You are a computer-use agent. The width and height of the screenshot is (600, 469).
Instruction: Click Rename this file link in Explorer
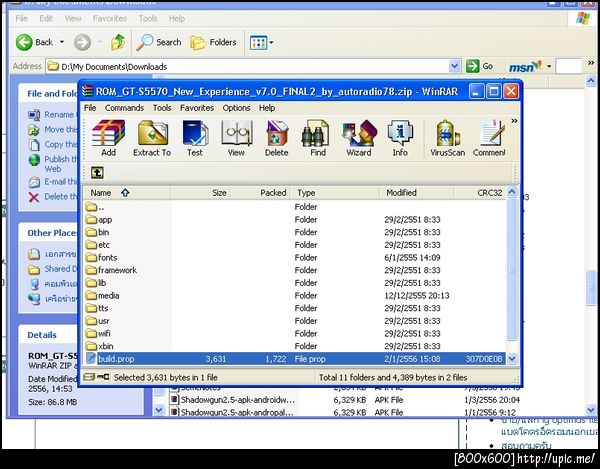click(x=53, y=115)
